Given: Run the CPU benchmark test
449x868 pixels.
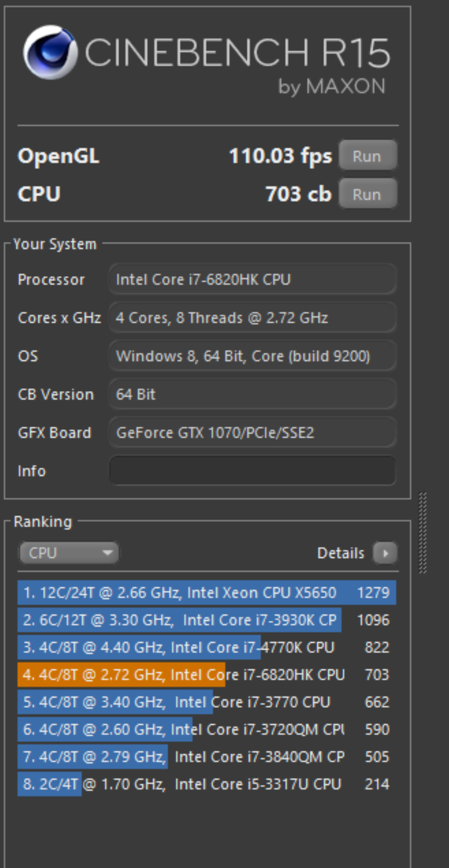Looking at the screenshot, I should pos(367,194).
